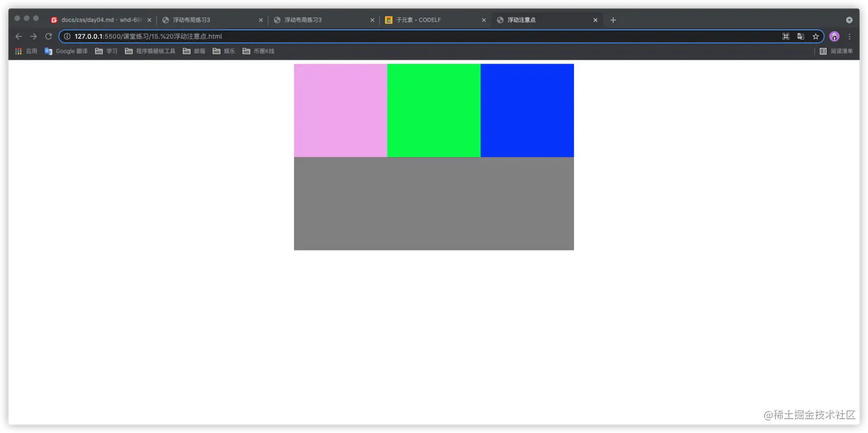Open the 娱乐 bookmarks folder
This screenshot has width=868, height=433.
[x=225, y=51]
